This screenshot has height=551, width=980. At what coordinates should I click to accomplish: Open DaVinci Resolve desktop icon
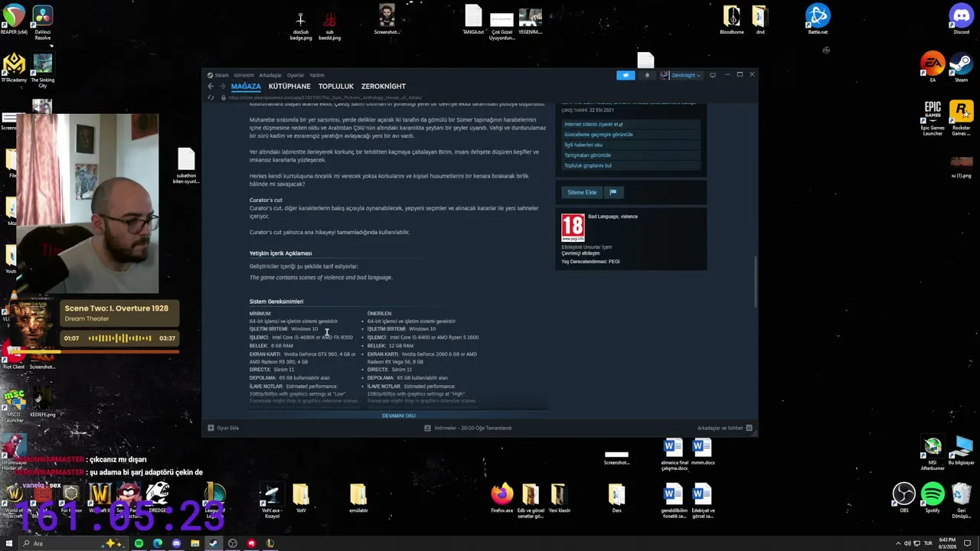pos(43,22)
